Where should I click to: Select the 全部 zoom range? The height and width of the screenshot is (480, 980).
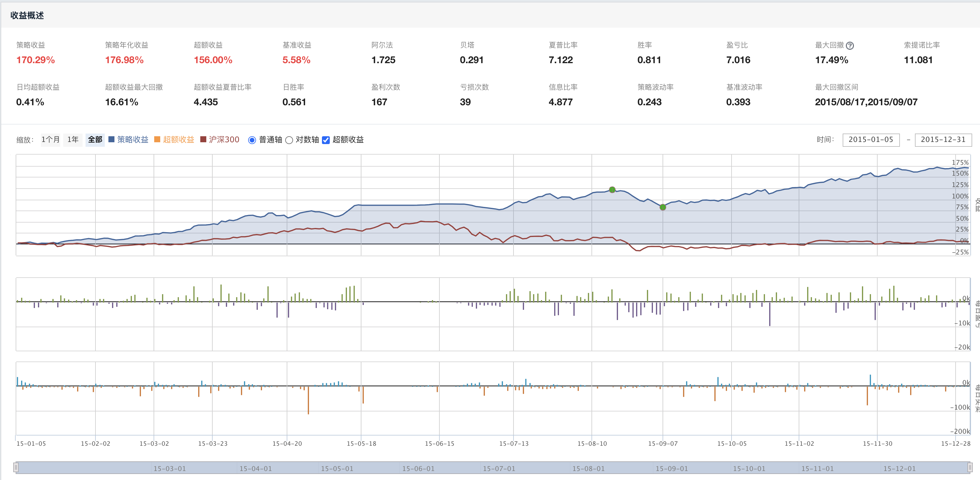tap(95, 140)
